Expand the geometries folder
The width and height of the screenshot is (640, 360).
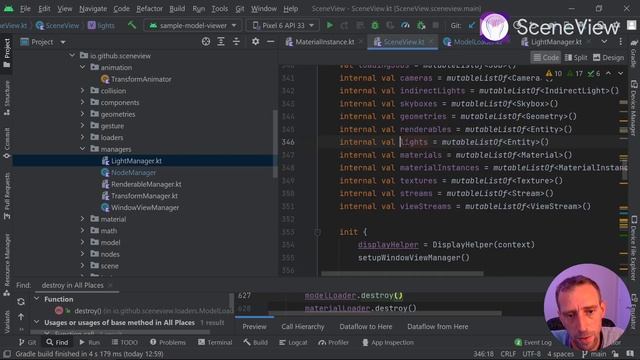83,114
